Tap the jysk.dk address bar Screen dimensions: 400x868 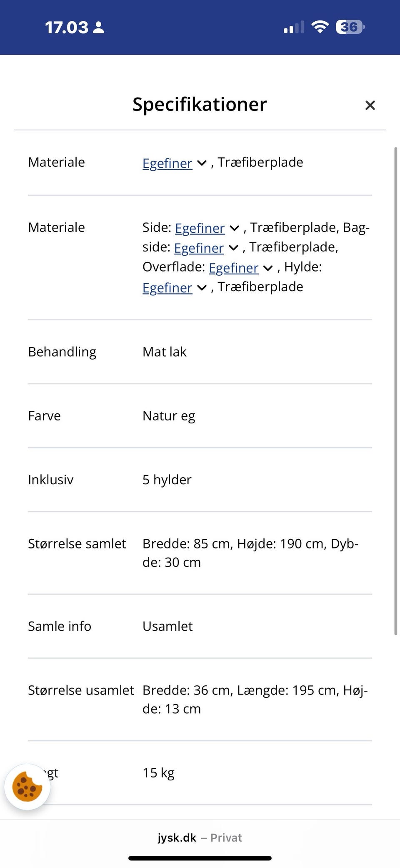point(177,838)
